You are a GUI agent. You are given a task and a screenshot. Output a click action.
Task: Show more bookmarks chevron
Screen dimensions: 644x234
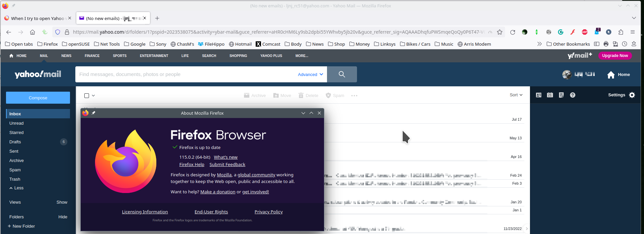tap(539, 44)
